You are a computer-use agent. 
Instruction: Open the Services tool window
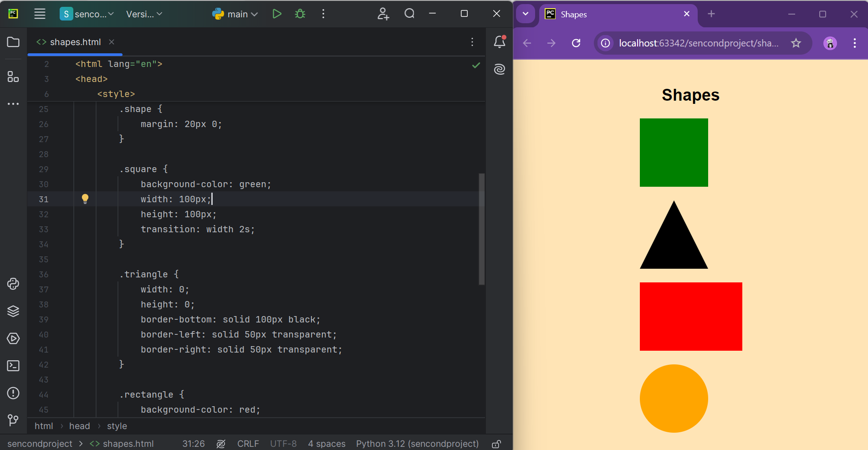(x=13, y=338)
